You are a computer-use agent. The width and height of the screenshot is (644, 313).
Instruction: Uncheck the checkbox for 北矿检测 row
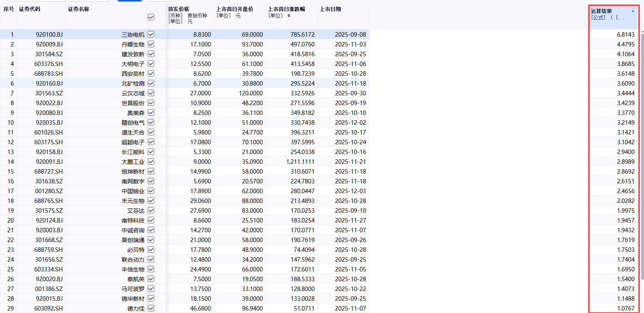click(x=151, y=84)
